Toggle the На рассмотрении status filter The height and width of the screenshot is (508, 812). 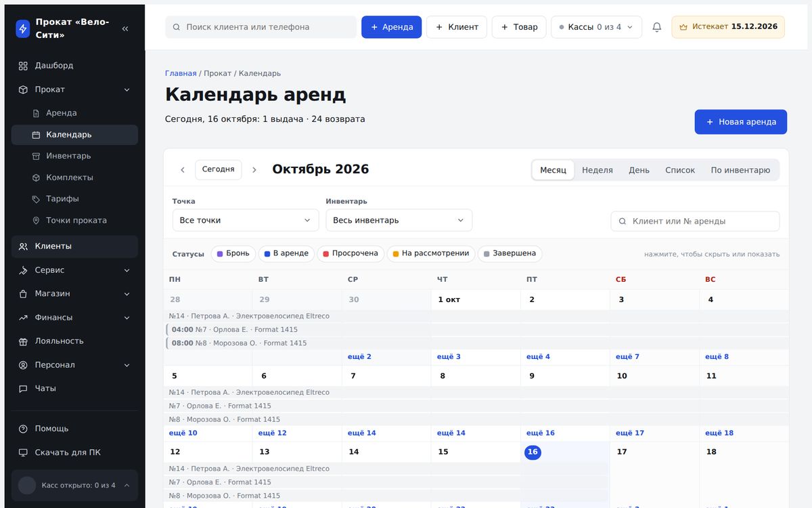431,253
